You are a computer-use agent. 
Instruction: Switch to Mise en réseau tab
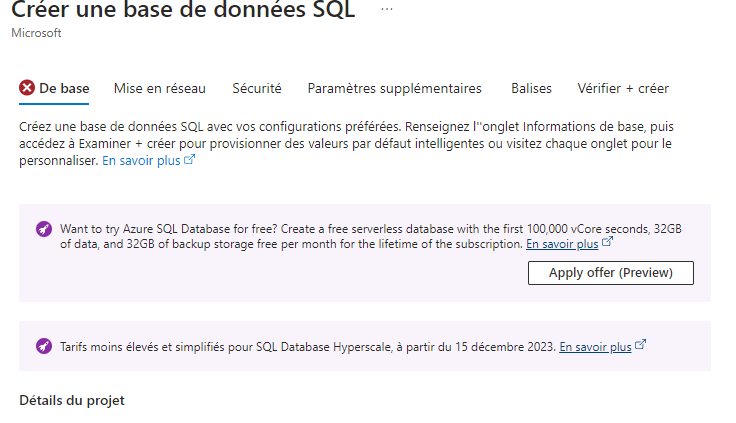point(160,88)
